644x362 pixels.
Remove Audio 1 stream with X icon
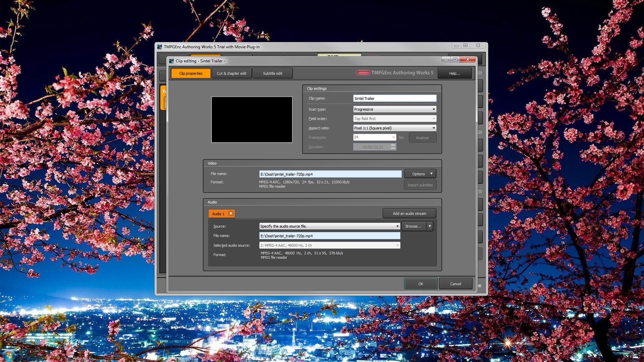tap(231, 214)
